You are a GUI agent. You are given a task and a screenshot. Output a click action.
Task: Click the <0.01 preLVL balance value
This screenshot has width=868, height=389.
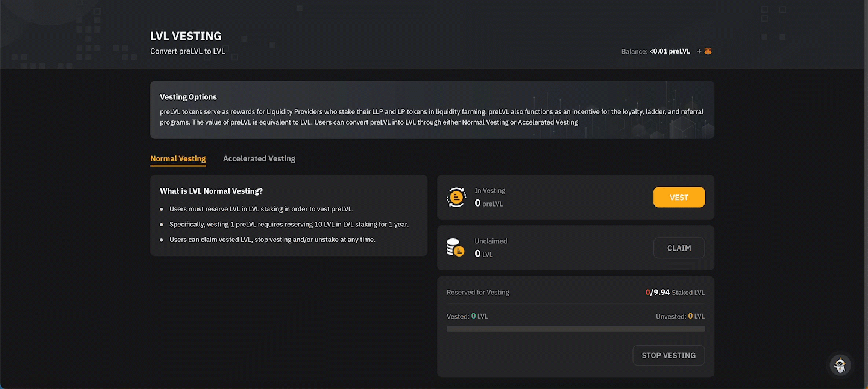tap(670, 52)
